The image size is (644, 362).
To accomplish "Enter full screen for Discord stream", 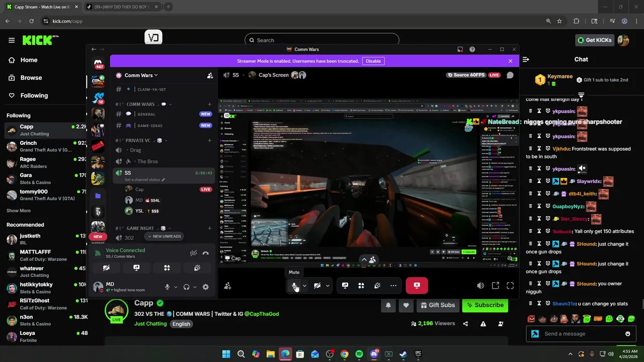I will click(510, 286).
